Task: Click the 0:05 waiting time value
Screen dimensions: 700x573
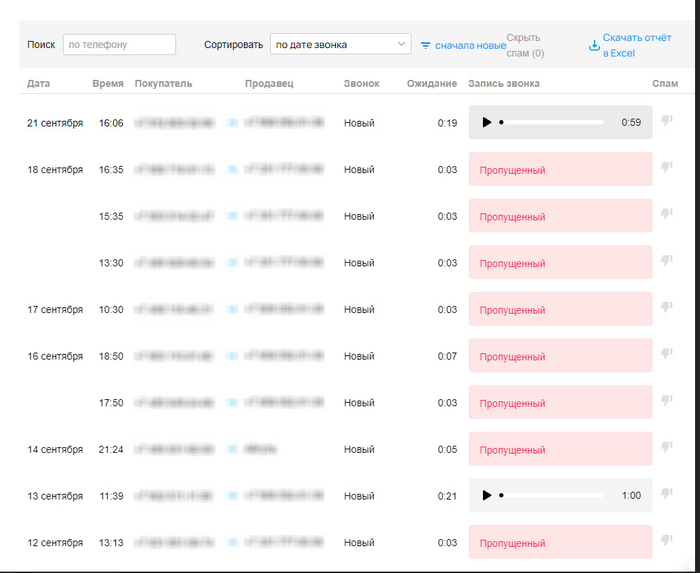Action: 447,449
